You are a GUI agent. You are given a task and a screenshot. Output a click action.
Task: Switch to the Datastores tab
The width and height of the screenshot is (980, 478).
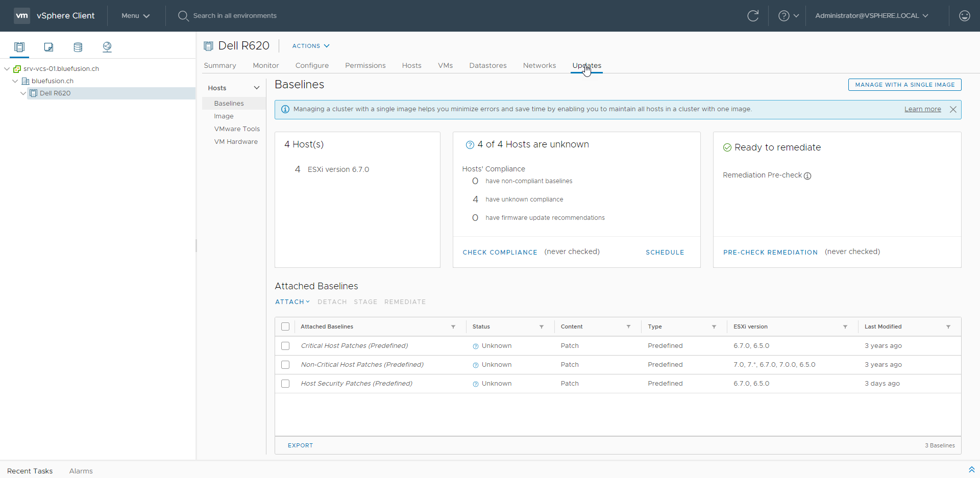click(487, 65)
